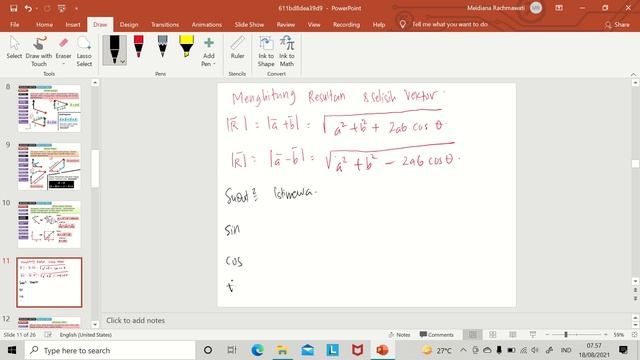Screen dimensions: 640x360
Task: Launch Microsoft Edge from taskbar
Action: click(257, 350)
